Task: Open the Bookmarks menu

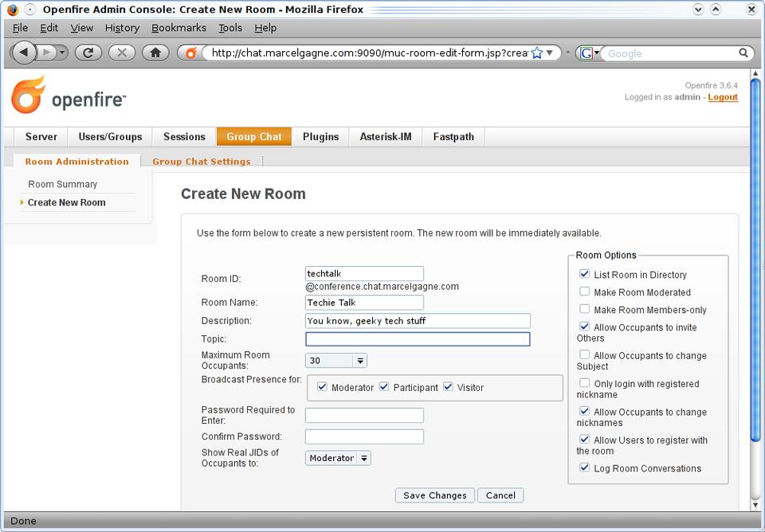Action: (178, 28)
